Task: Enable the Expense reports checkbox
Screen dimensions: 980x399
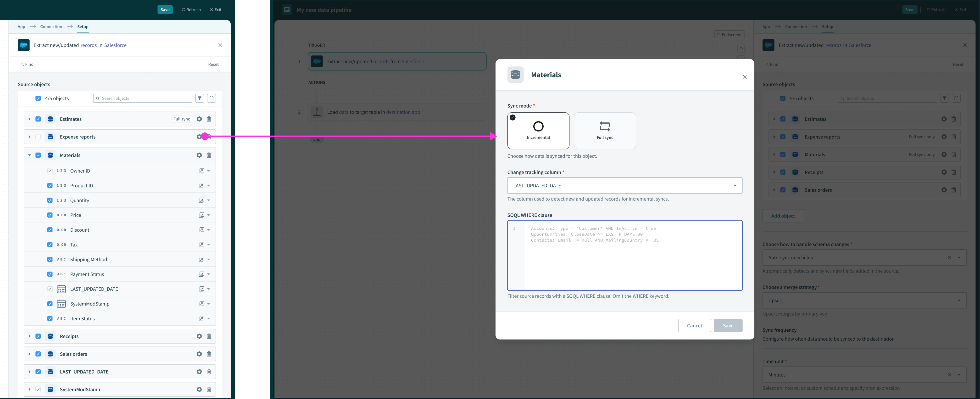Action: point(38,137)
